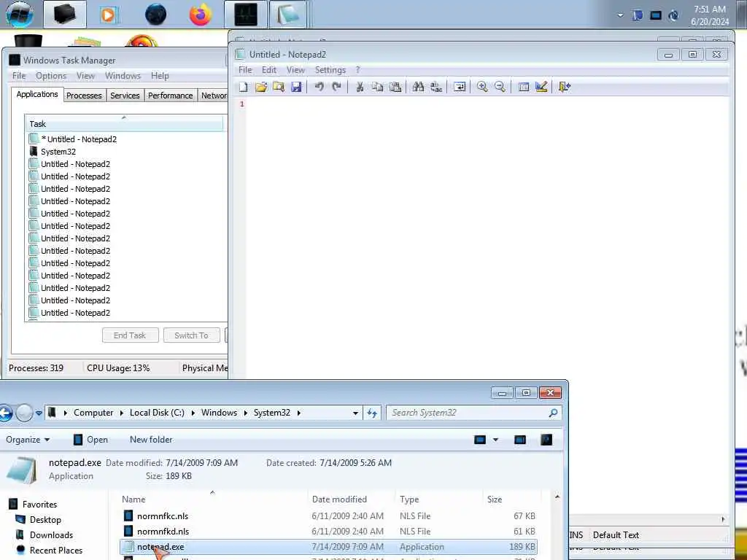The width and height of the screenshot is (747, 560).
Task: Switch to the Services tab in Task Manager
Action: (125, 96)
